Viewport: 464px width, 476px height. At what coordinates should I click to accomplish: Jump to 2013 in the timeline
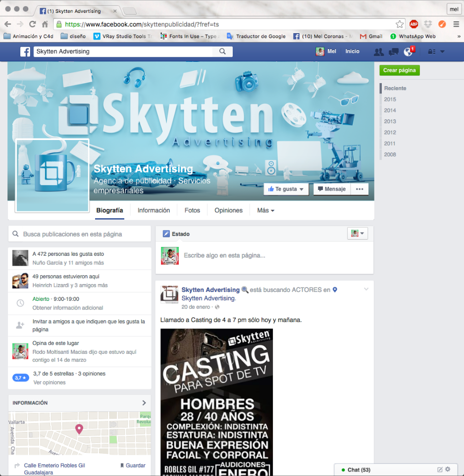tap(390, 121)
